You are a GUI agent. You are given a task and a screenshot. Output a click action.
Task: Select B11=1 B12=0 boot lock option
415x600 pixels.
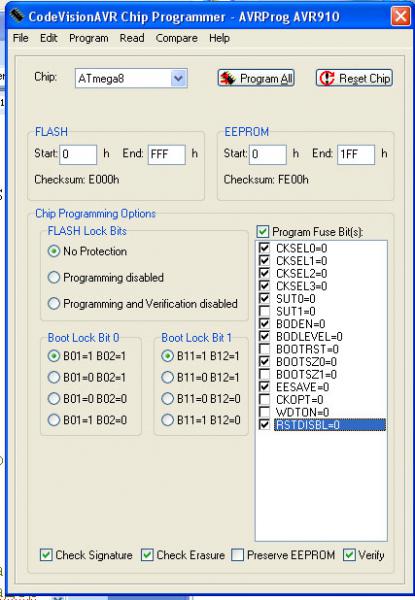(x=168, y=420)
